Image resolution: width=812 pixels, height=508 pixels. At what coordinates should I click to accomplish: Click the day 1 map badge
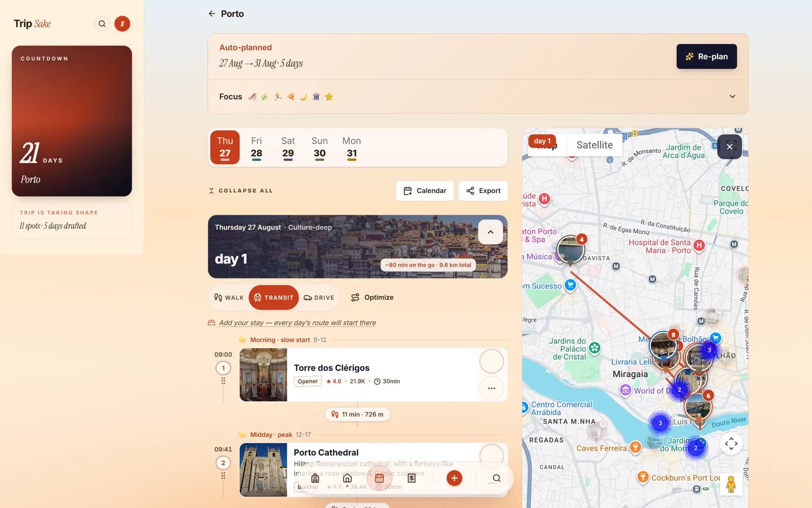pos(542,141)
